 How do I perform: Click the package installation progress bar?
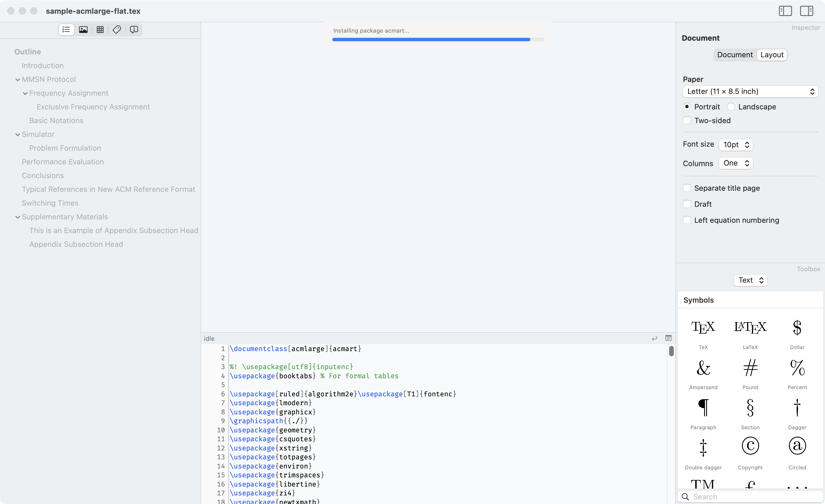tap(438, 40)
